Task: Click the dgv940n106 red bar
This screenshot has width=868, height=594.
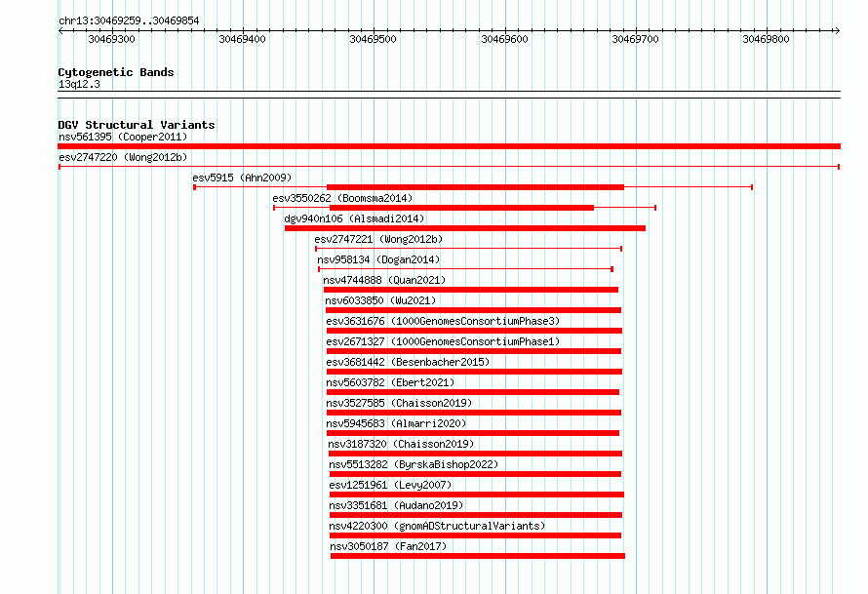Action: (465, 228)
